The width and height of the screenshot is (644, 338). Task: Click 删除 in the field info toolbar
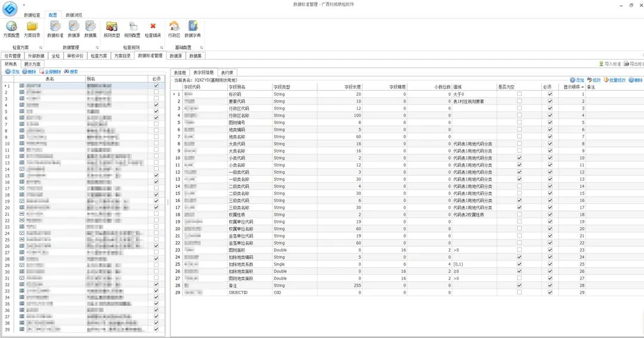636,80
